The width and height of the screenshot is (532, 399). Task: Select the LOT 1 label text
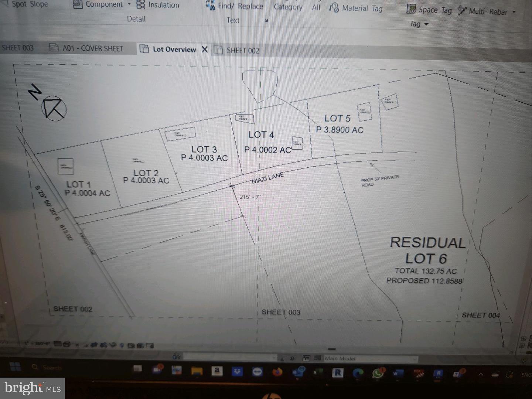pos(78,184)
